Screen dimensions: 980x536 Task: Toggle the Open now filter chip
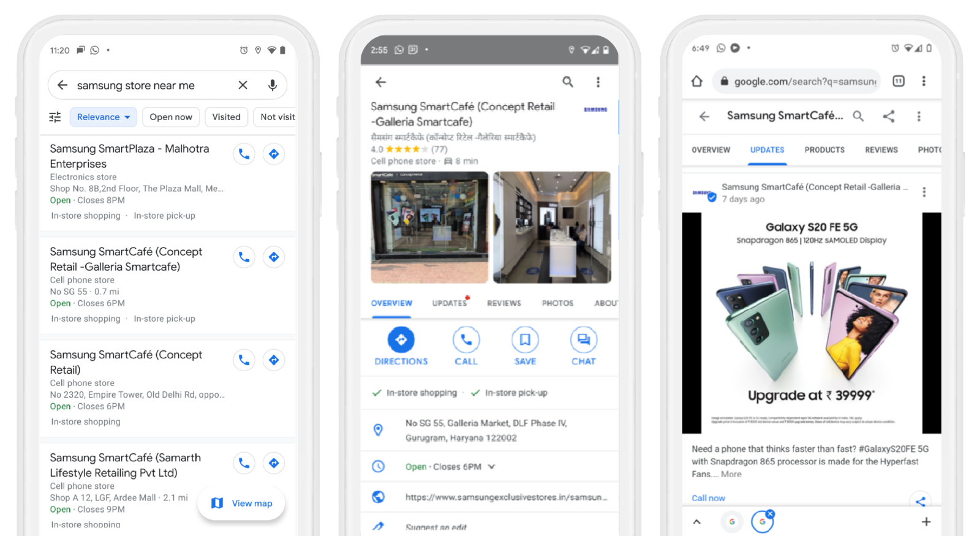coord(171,117)
